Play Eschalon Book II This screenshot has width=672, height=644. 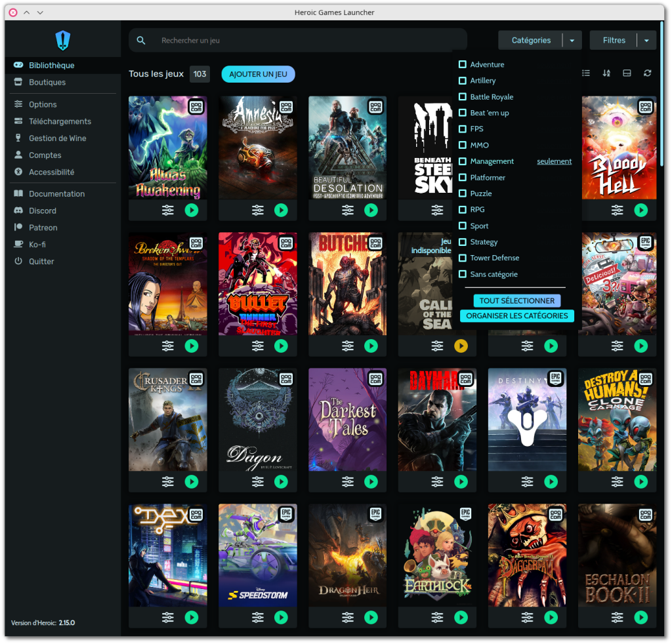click(640, 618)
